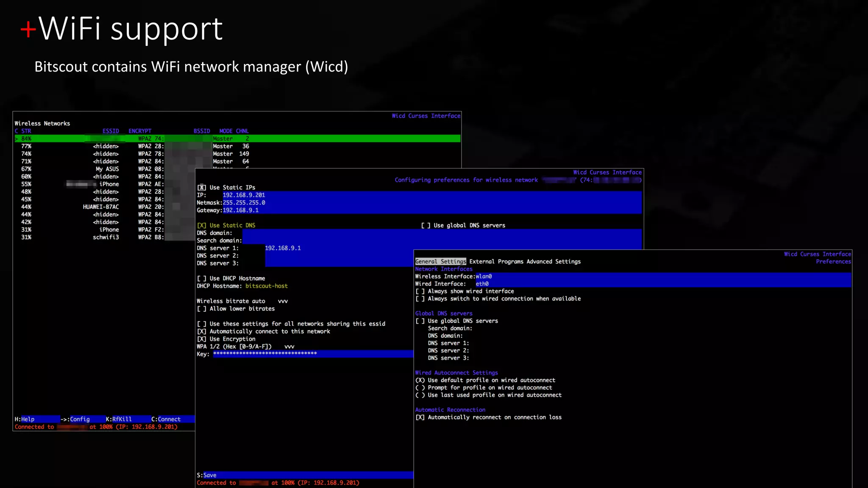Image resolution: width=868 pixels, height=488 pixels.
Task: Click the Wired Interface field eth0
Action: tap(663, 284)
